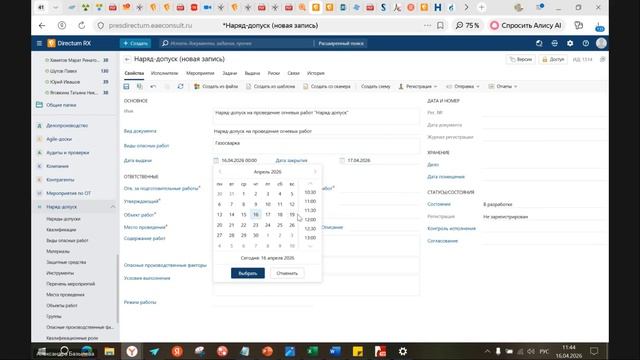Choose 10:30 in the time list
640x360 pixels.
click(310, 192)
